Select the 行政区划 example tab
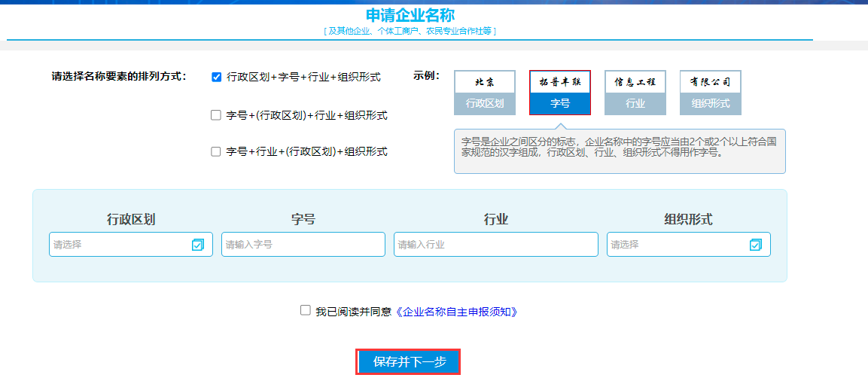Viewport: 868px width, 390px height. 485,104
